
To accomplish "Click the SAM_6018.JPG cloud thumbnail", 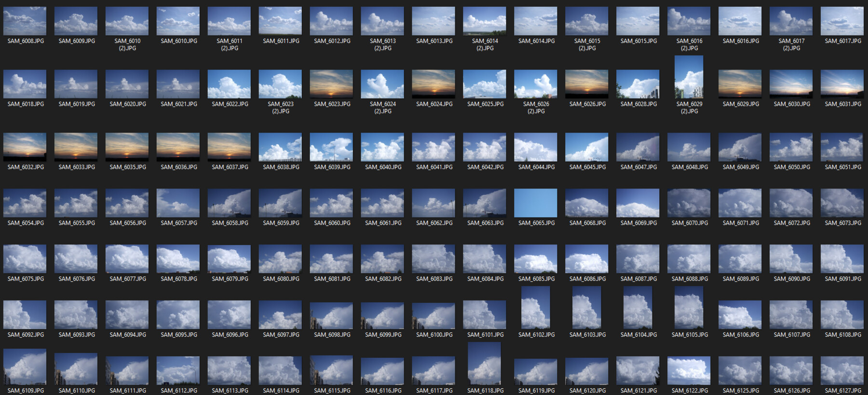I will point(25,84).
